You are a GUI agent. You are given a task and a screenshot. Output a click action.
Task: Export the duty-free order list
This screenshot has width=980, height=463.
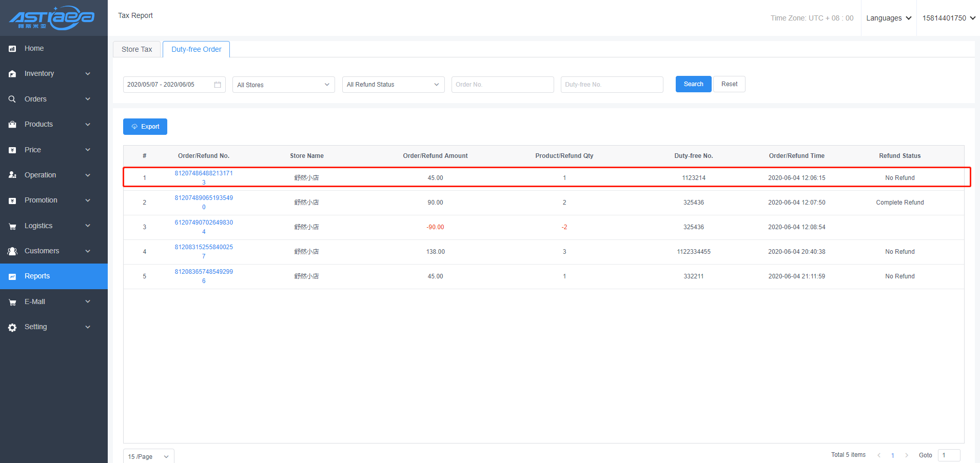point(145,127)
